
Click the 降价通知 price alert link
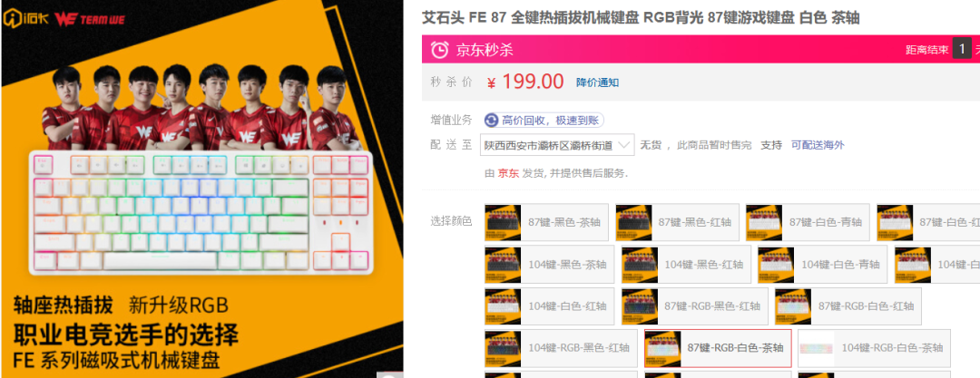tap(597, 82)
